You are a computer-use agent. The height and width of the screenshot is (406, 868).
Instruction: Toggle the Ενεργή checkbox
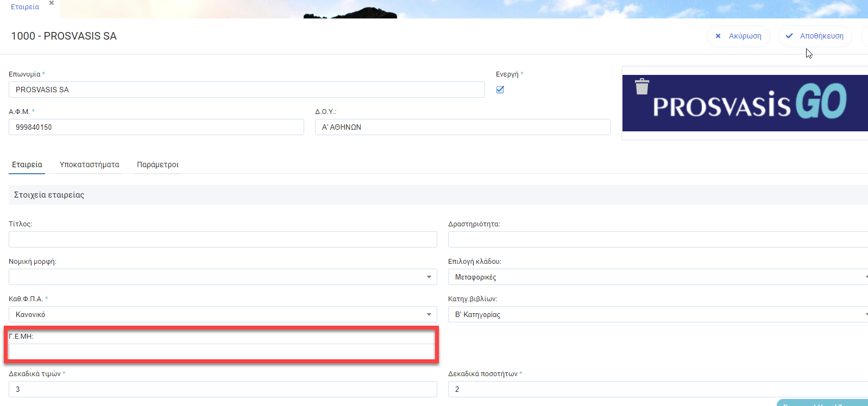click(500, 90)
